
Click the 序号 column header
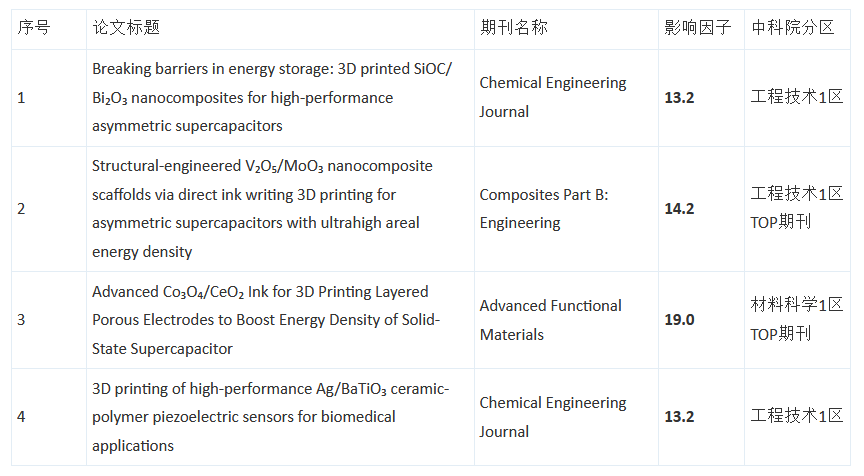pyautogui.click(x=33, y=27)
